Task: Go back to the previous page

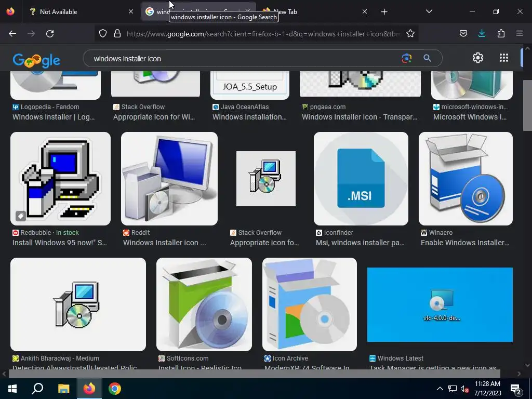Action: tap(12, 34)
